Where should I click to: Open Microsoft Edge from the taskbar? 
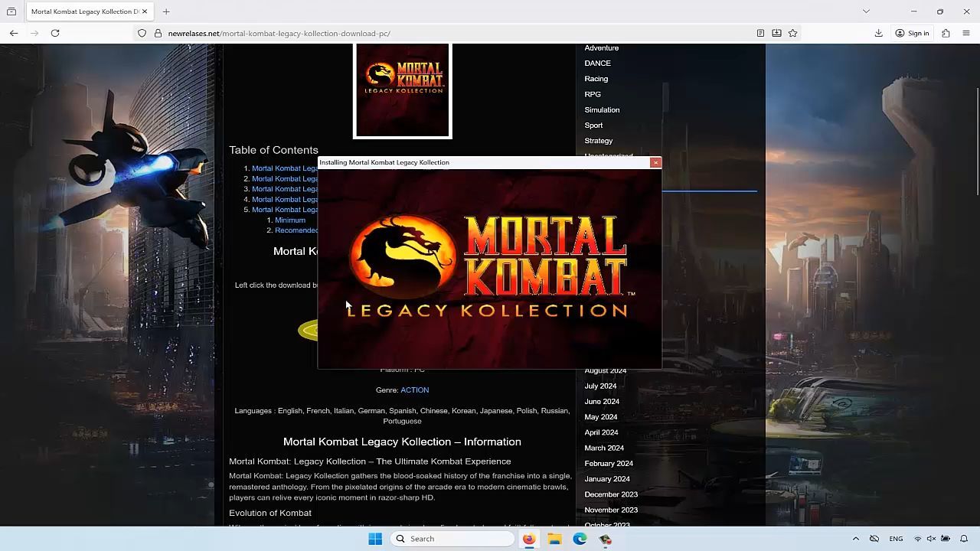pos(580,539)
